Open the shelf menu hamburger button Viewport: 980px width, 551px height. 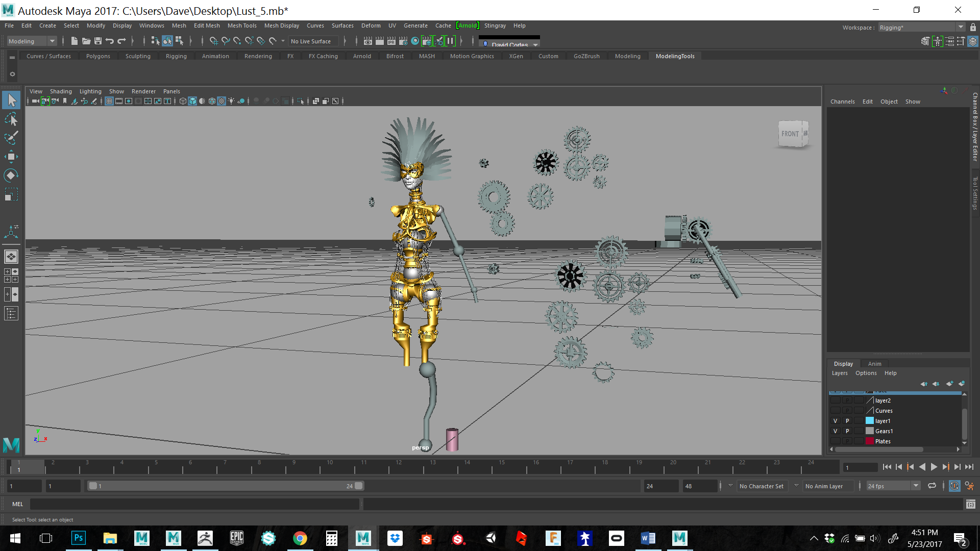[12, 58]
